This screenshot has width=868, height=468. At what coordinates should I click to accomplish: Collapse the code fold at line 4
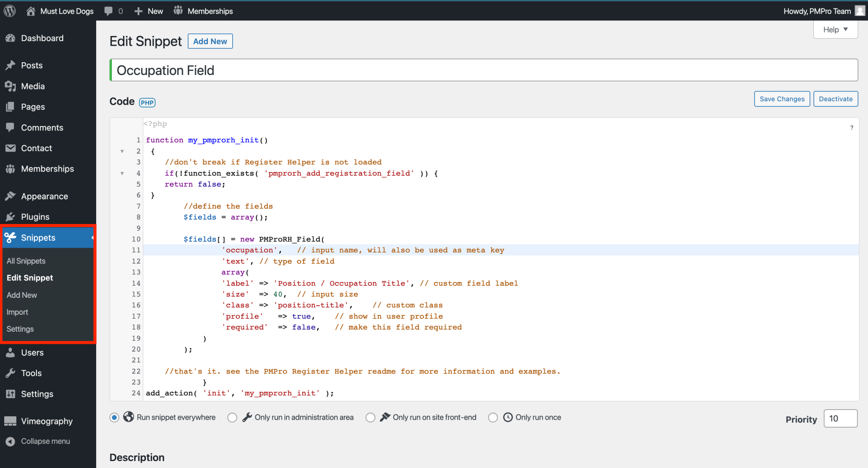122,173
